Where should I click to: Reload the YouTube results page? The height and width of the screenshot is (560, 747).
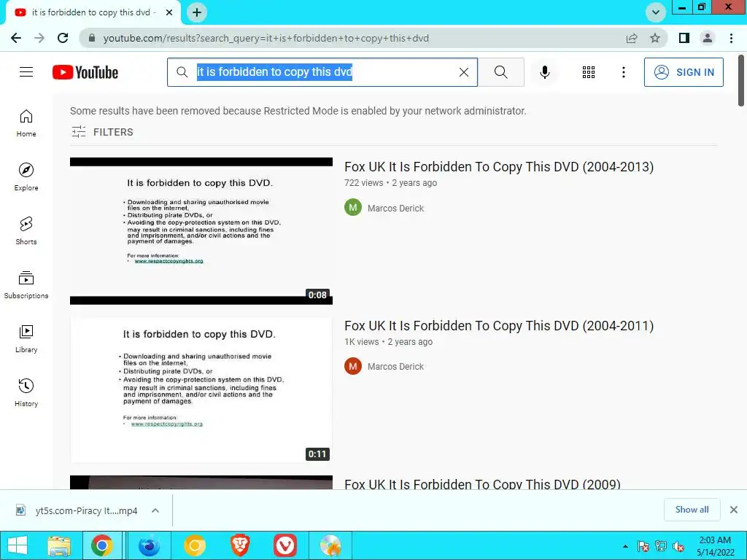point(63,38)
